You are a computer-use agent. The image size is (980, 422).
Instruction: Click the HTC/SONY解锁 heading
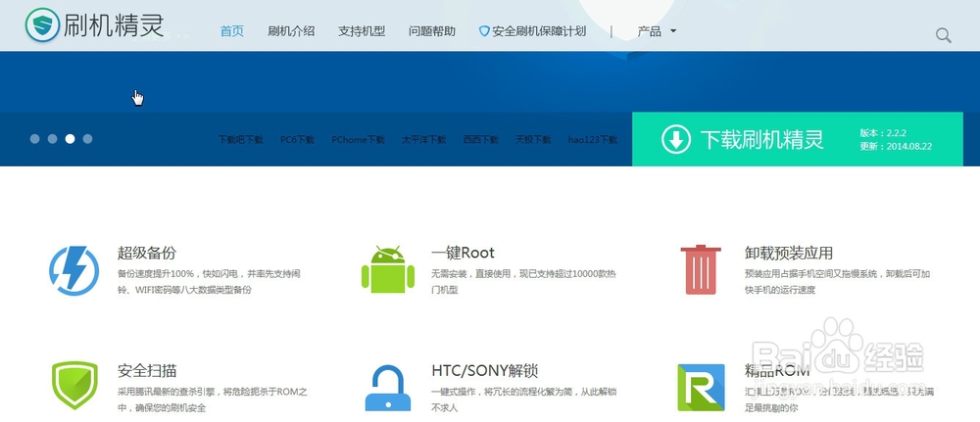click(484, 371)
